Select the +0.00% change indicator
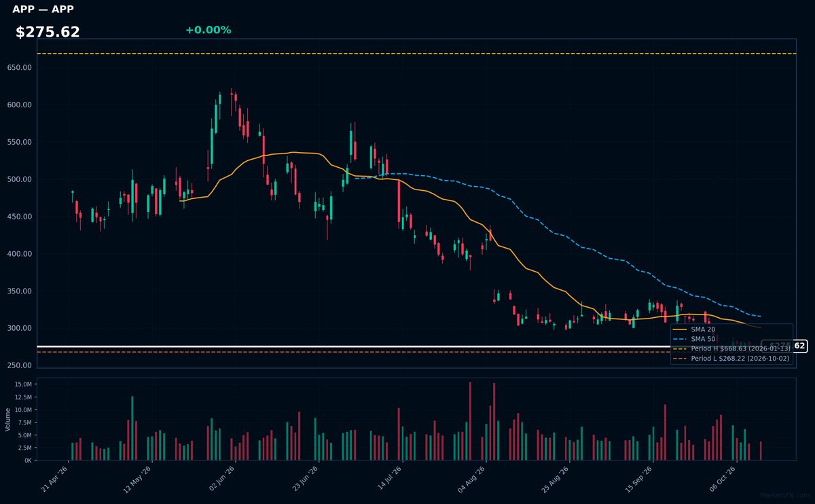The height and width of the screenshot is (504, 815). coord(208,30)
